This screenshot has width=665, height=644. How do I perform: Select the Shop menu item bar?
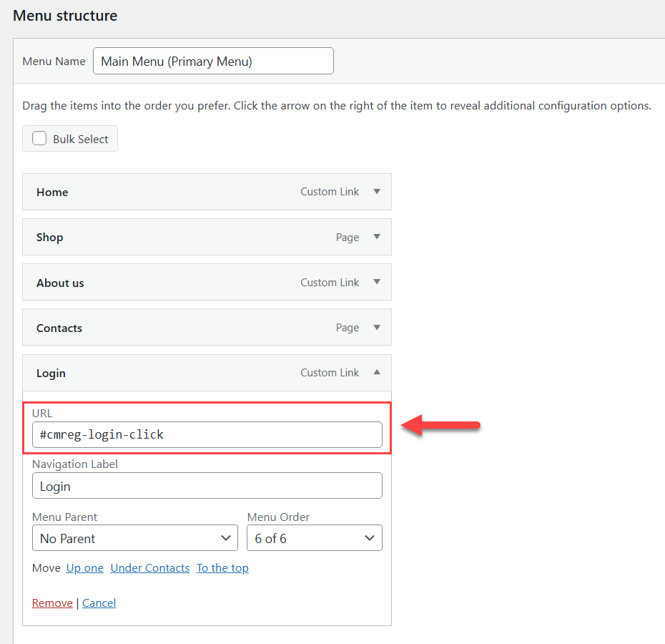pyautogui.click(x=207, y=237)
